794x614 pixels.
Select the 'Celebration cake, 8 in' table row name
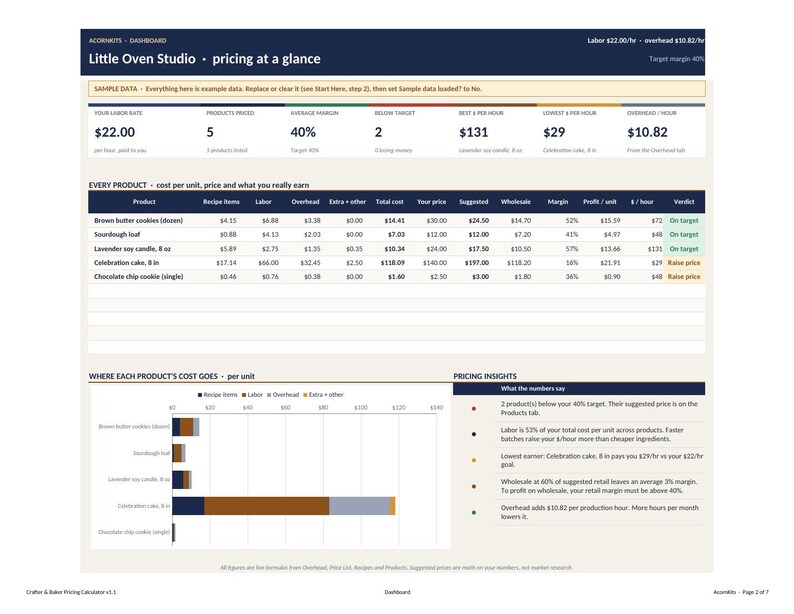(x=126, y=263)
